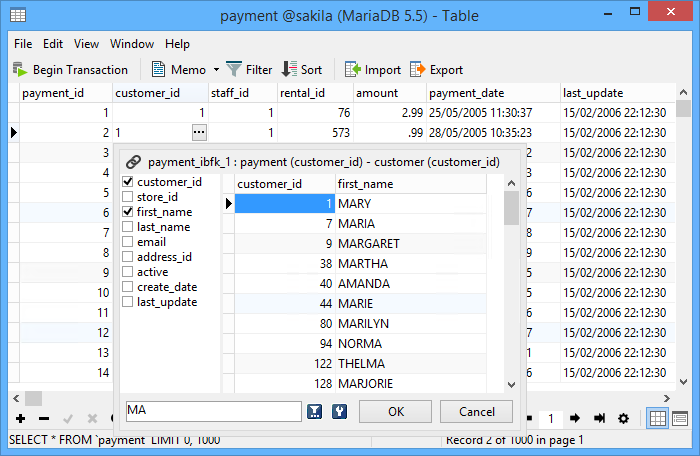700x456 pixels.
Task: Click the payment_id column header
Action: [x=66, y=93]
